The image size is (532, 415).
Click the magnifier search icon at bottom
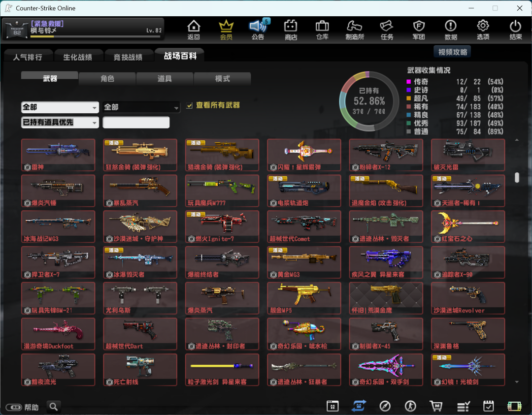(x=54, y=407)
